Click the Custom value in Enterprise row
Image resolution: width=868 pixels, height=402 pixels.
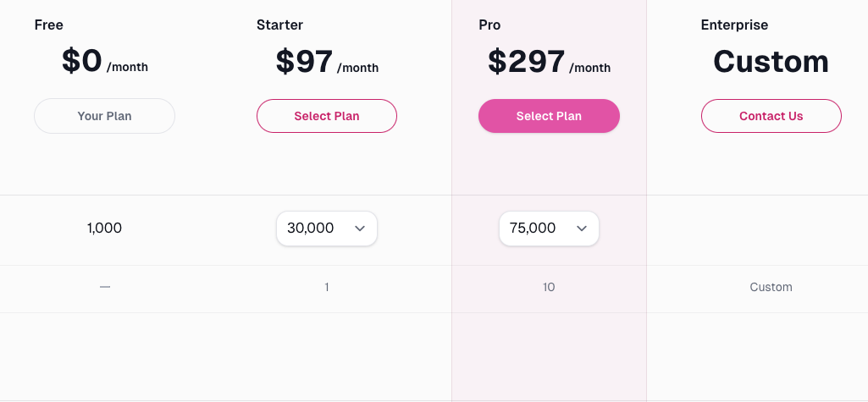pos(771,287)
